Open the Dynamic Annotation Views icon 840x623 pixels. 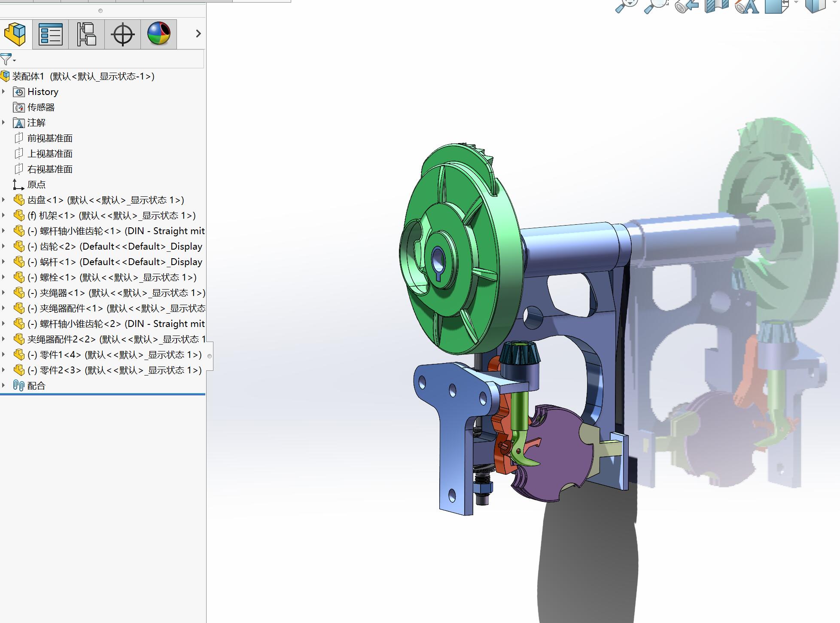pos(746,5)
